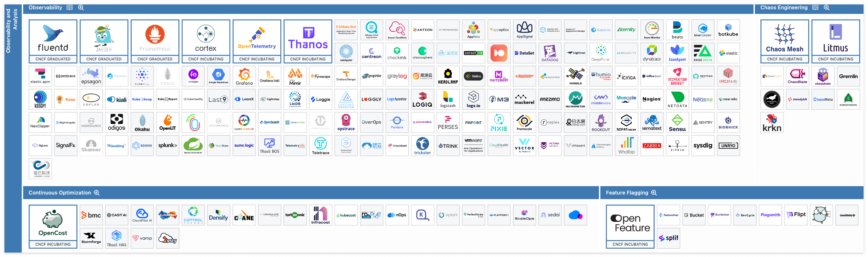Click the Flagsmith logo

pyautogui.click(x=770, y=215)
